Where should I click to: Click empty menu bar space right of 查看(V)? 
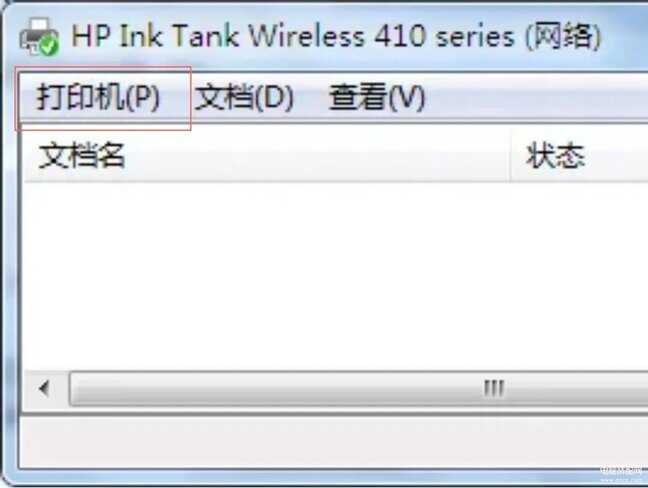click(537, 98)
